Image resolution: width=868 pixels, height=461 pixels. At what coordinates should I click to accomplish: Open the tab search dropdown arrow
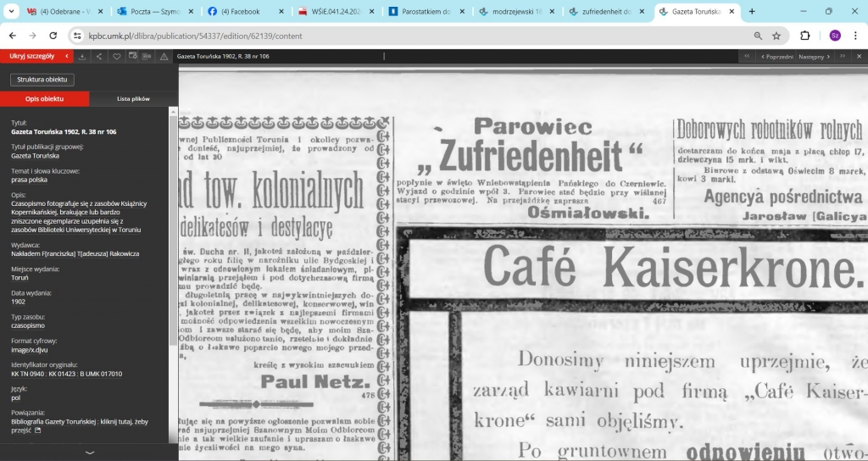11,11
